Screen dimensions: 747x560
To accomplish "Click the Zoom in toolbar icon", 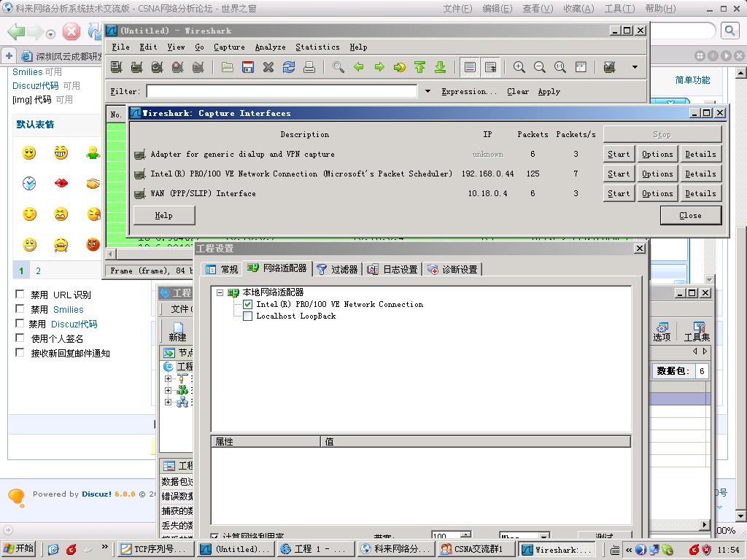I will tap(519, 67).
